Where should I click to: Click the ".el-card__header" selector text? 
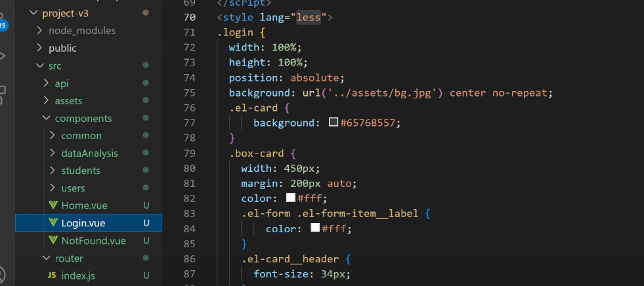290,259
